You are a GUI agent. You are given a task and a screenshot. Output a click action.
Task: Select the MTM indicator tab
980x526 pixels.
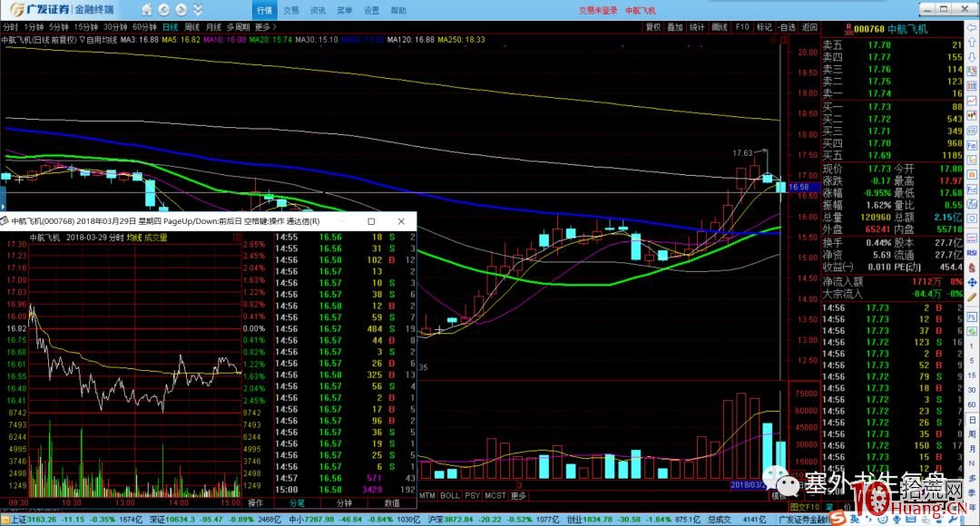tap(427, 495)
